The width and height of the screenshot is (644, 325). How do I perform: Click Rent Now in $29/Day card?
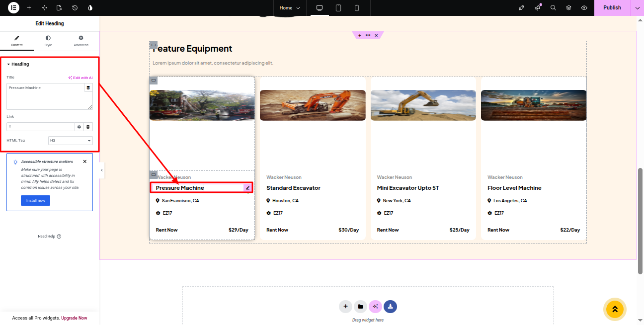point(166,230)
